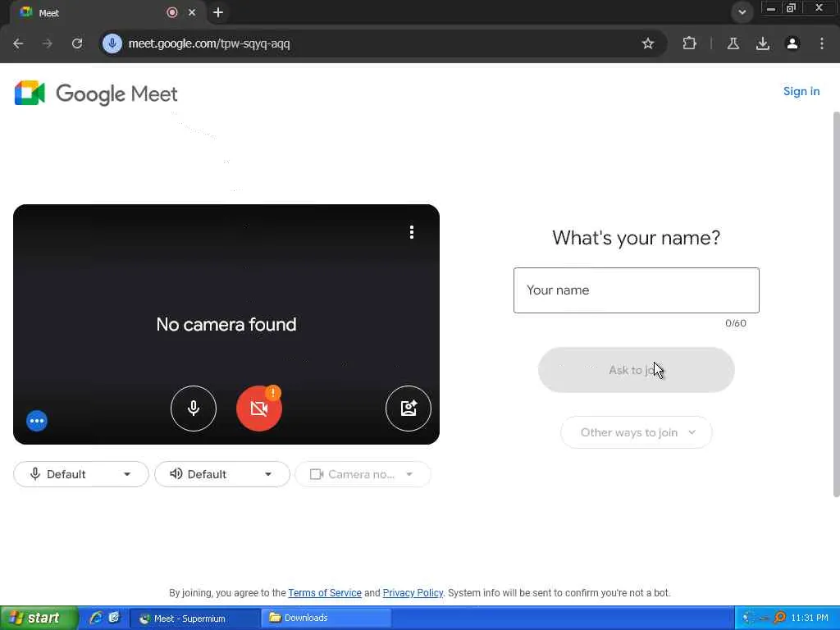Expand Other ways to join
The image size is (840, 630).
coord(637,432)
